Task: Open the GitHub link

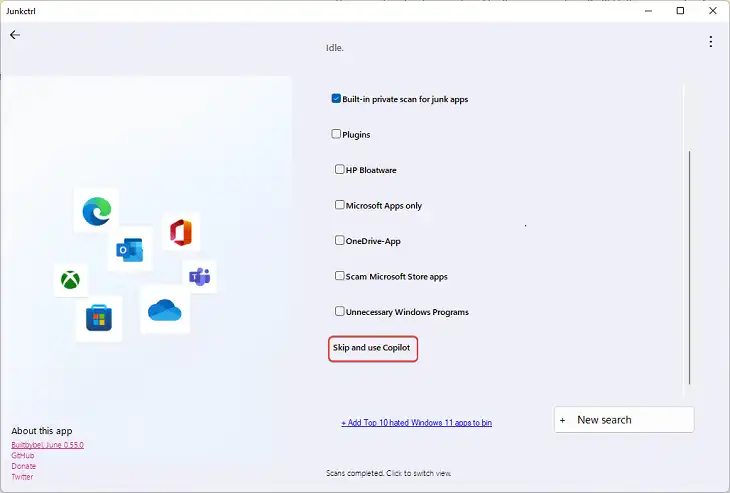Action: [x=23, y=455]
